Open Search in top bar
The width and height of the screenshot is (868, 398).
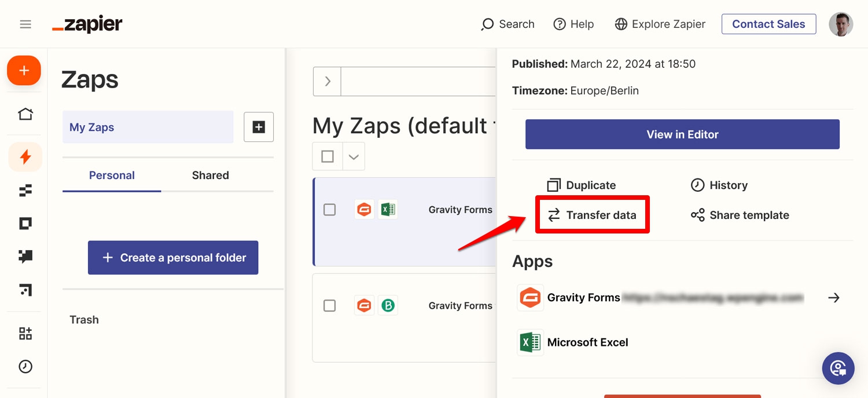pos(507,24)
